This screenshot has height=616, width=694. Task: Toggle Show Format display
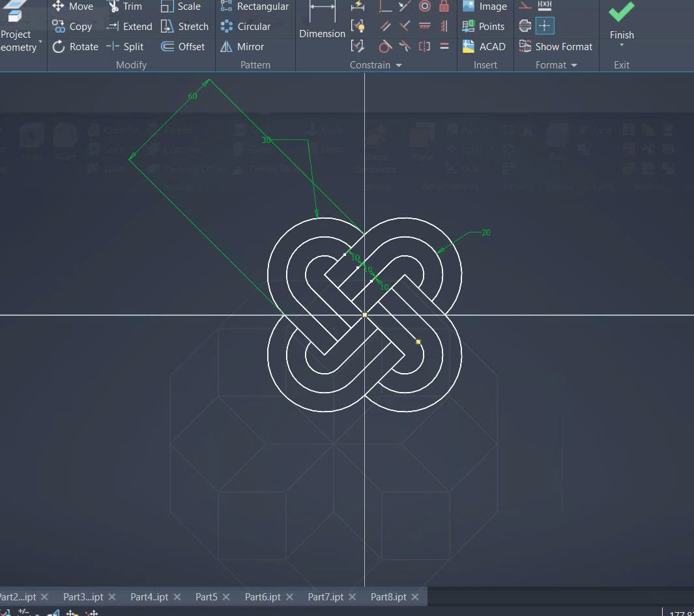[556, 47]
